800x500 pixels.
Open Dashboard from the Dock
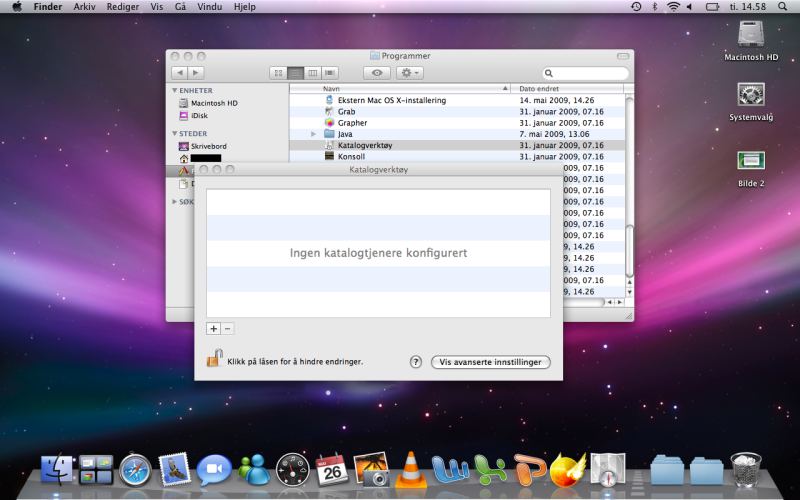pyautogui.click(x=292, y=469)
